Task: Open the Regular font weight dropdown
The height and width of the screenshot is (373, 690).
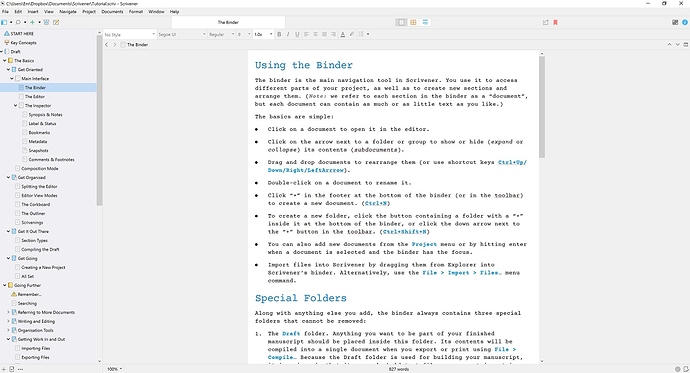Action: (222, 34)
